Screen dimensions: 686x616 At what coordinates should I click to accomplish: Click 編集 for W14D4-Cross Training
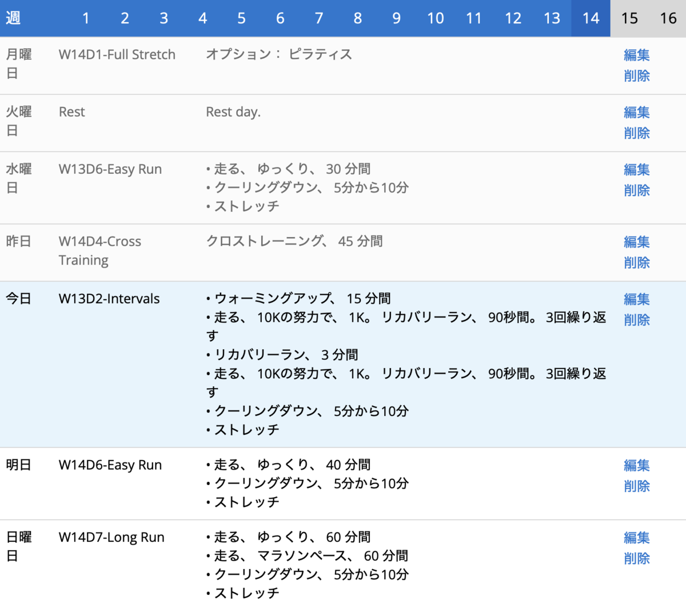click(637, 242)
